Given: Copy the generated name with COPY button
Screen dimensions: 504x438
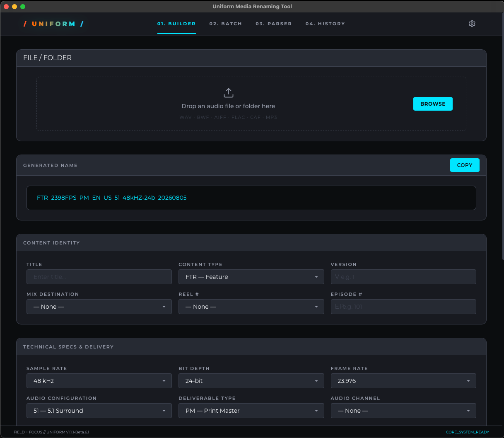Looking at the screenshot, I should [465, 165].
